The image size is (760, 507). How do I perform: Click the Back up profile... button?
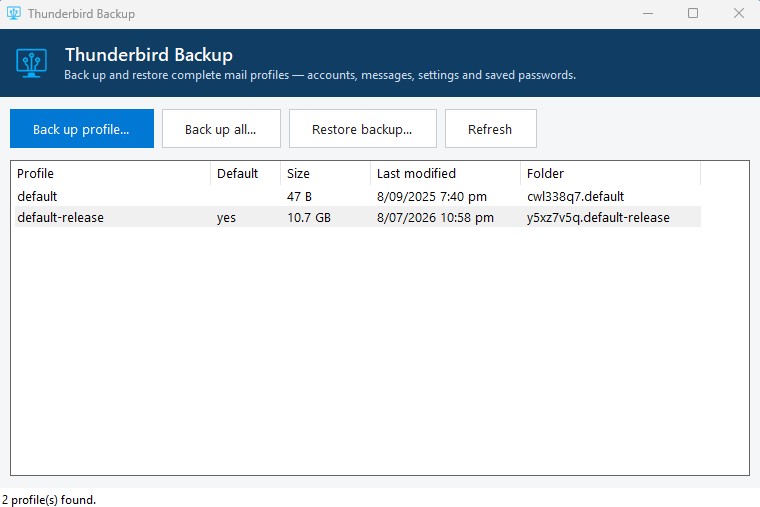pyautogui.click(x=82, y=128)
